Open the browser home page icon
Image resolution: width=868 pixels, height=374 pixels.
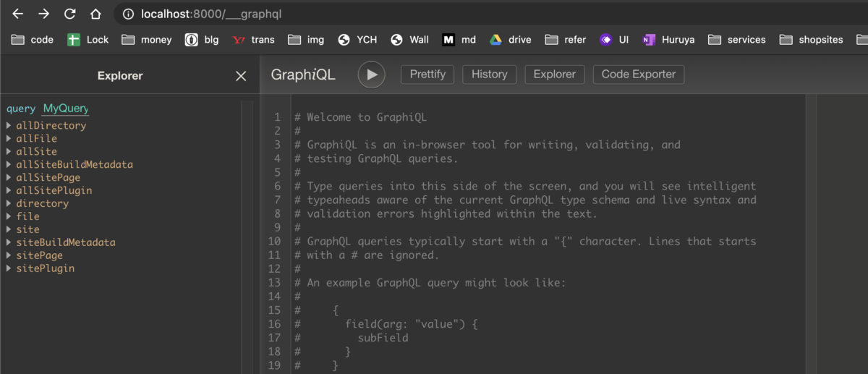[95, 14]
